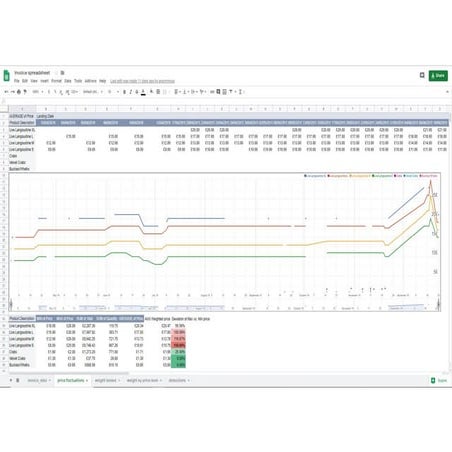452x452 pixels.
Task: Open the font family dropdown
Action: [x=92, y=92]
